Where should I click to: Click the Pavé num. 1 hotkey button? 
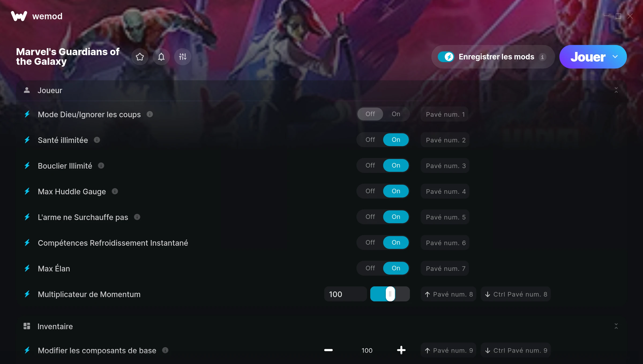(445, 114)
